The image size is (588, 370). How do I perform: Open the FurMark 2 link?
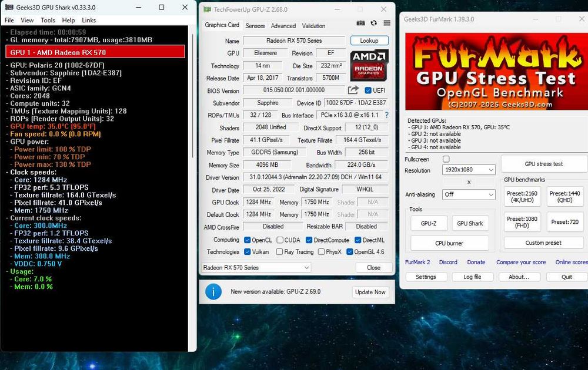coord(417,262)
